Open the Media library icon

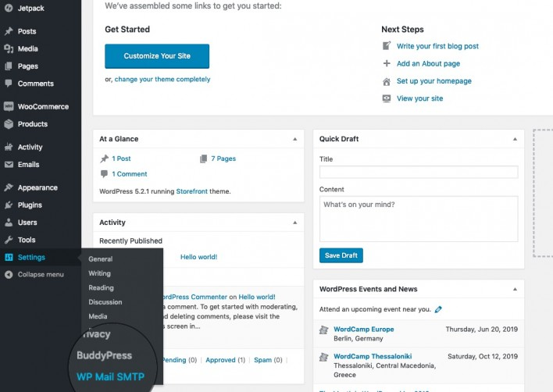(x=9, y=48)
